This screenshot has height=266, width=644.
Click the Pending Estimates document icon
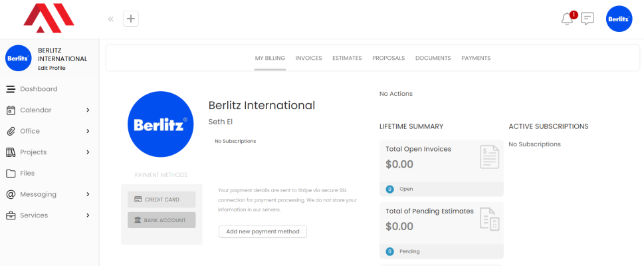489,219
